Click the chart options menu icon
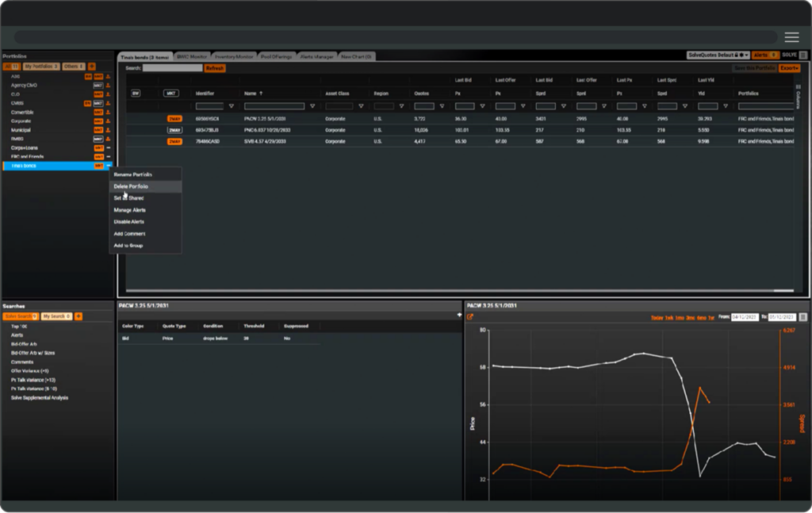 pos(802,317)
